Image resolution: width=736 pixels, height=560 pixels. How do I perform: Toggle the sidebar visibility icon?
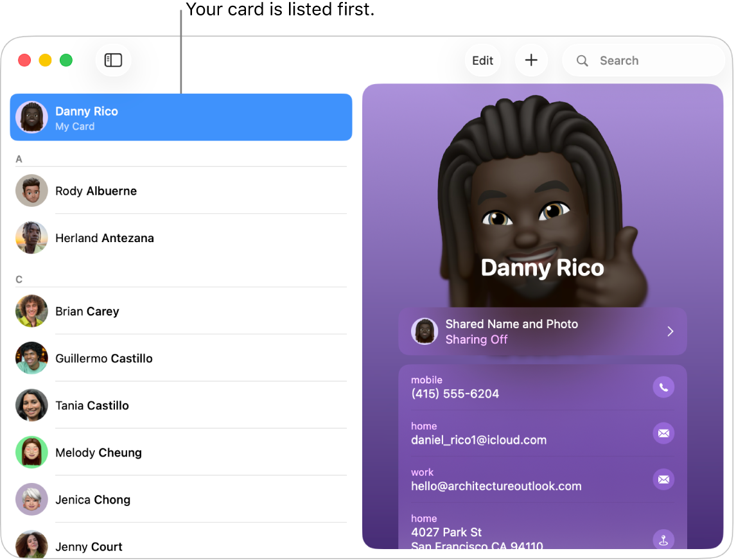[x=113, y=60]
